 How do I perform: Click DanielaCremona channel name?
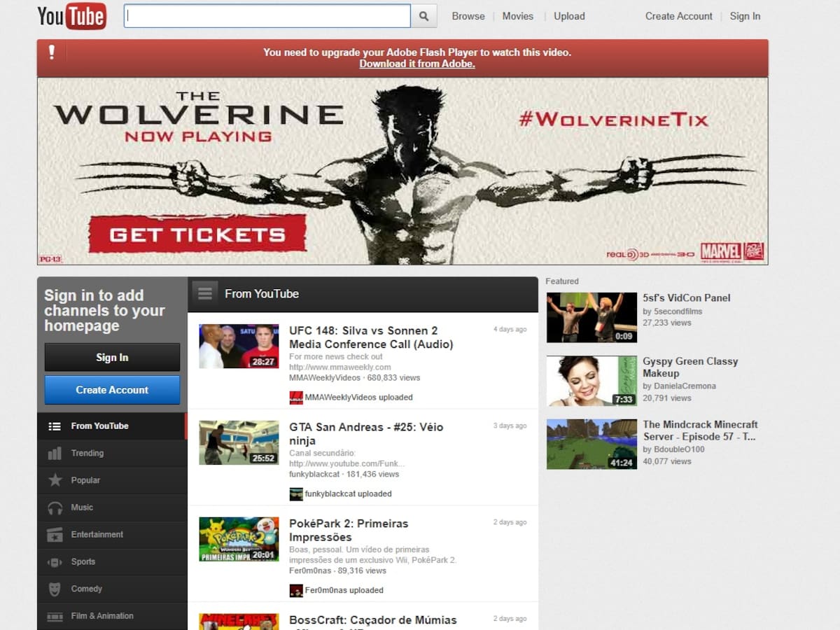685,386
